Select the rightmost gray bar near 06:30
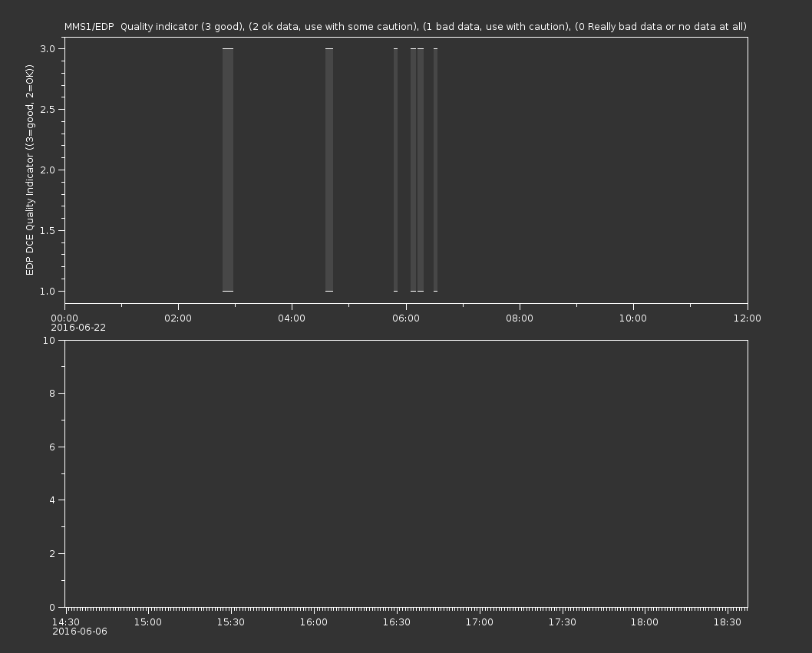This screenshot has width=812, height=653. click(435, 170)
